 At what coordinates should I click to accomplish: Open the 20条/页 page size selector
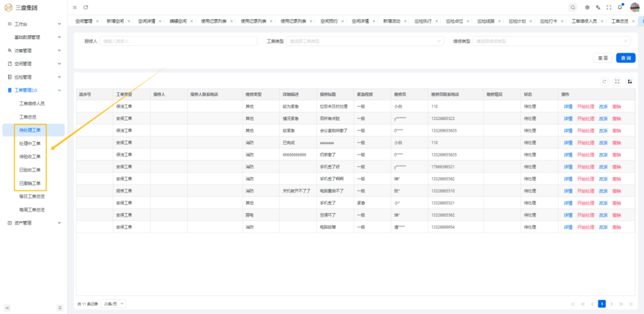[x=114, y=304]
